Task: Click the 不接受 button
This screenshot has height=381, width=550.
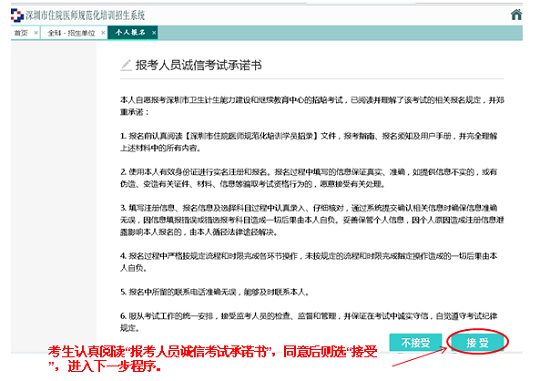Action: (x=415, y=342)
